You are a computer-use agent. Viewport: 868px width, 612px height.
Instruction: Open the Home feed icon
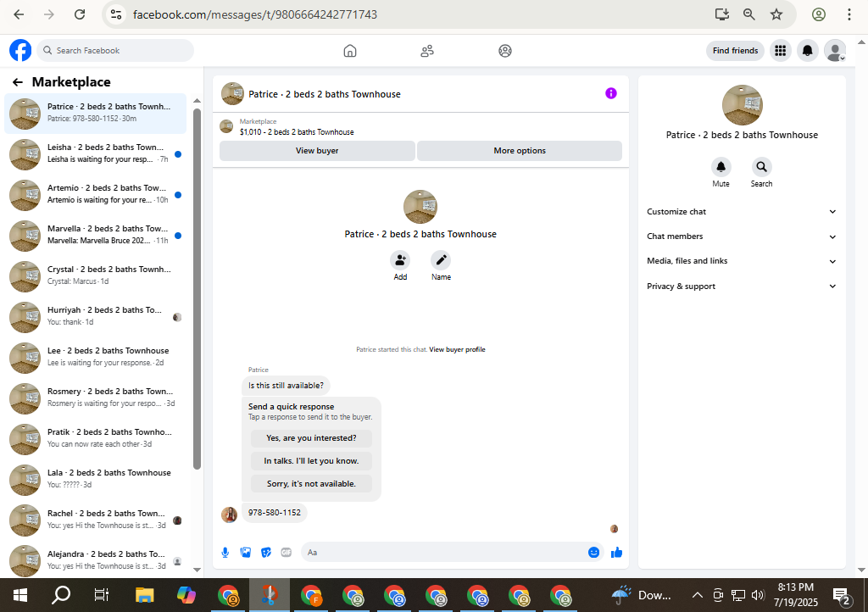pos(350,51)
